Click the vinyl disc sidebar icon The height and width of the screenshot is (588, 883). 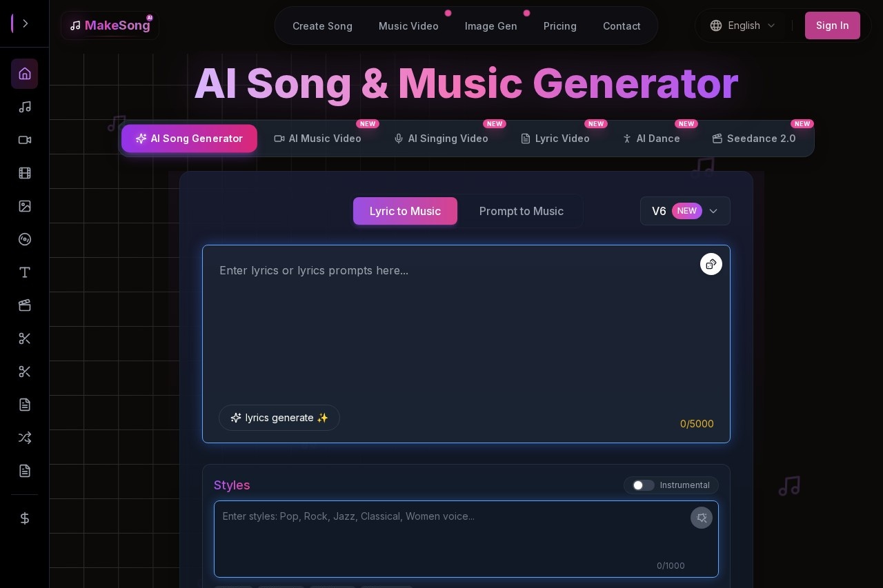tap(25, 239)
